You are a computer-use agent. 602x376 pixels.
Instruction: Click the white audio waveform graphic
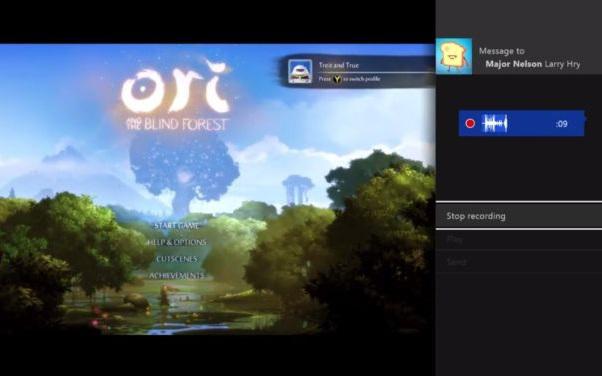pyautogui.click(x=495, y=123)
